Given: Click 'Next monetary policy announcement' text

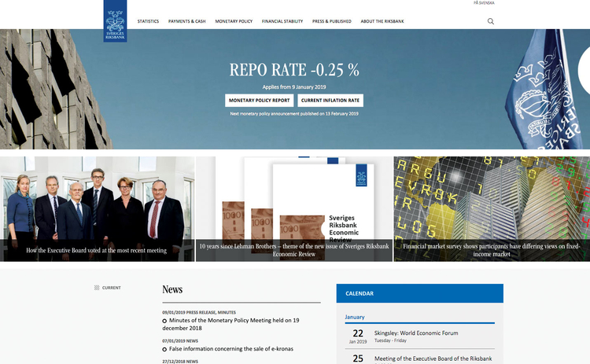Looking at the screenshot, I should click(x=294, y=113).
